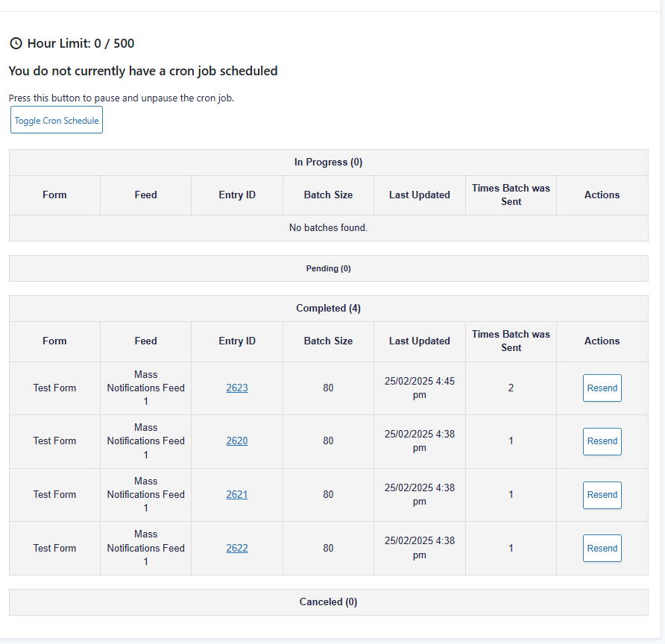The image size is (665, 644).
Task: Collapse the Completed (4) section header
Action: click(x=328, y=309)
